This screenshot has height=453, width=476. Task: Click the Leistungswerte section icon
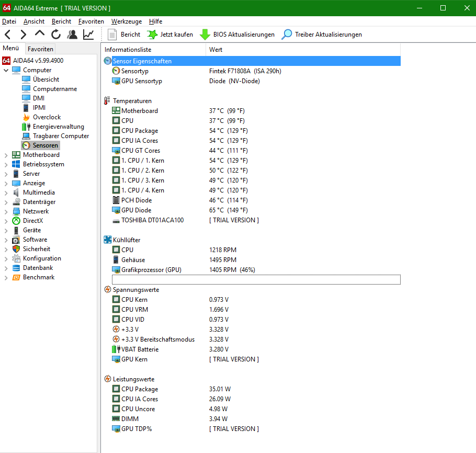coord(107,379)
